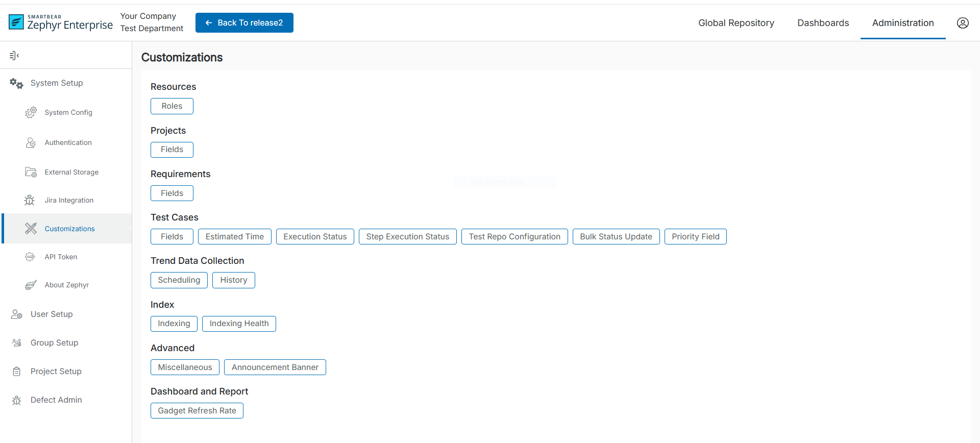The width and height of the screenshot is (980, 443).
Task: Click the Zephyr Enterprise logo
Action: coord(61,23)
